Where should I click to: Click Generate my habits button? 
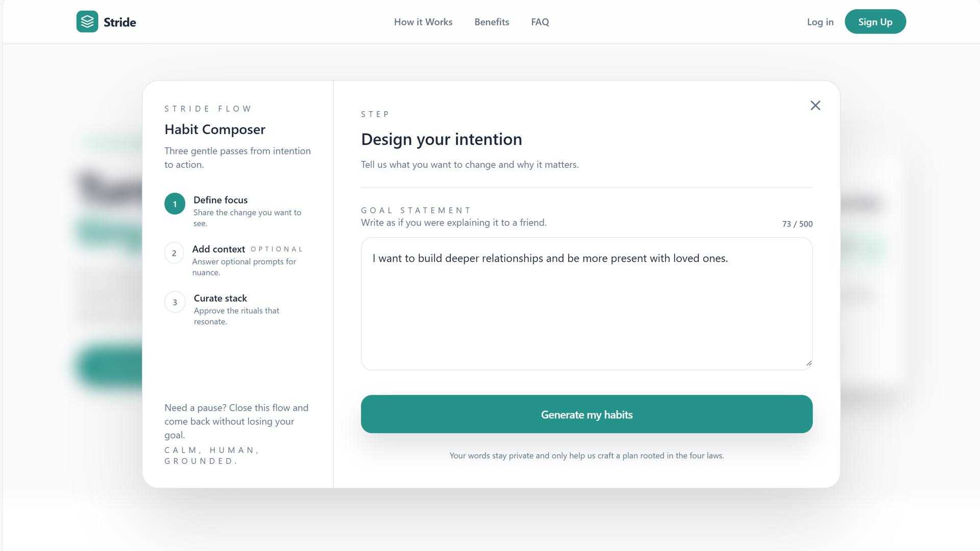click(x=586, y=414)
